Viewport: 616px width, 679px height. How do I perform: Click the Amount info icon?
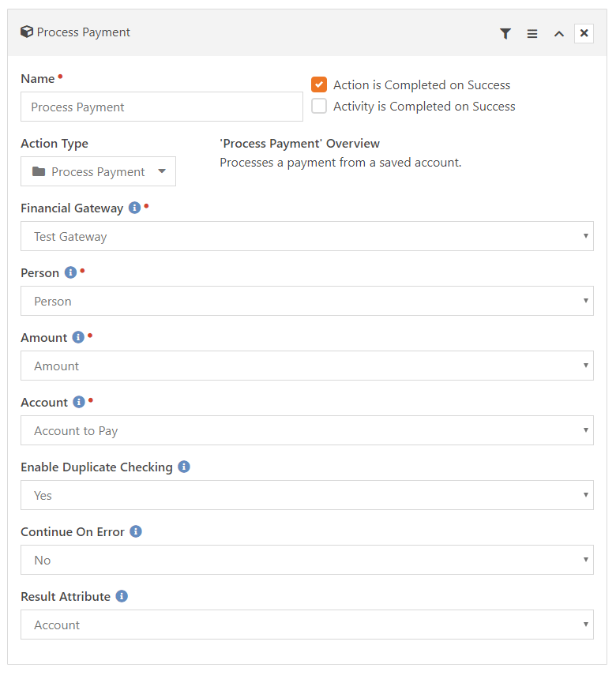(78, 337)
